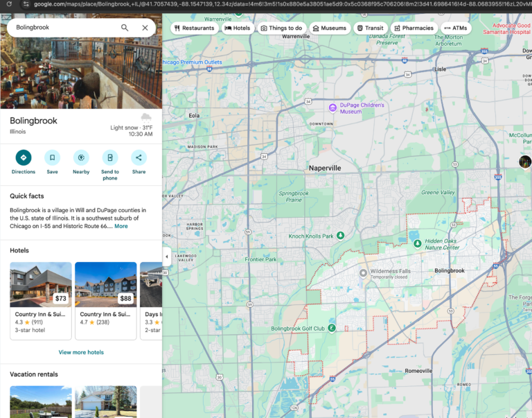This screenshot has width=532, height=418.
Task: Click the DuPage Children's Museum map pin
Action: point(333,108)
